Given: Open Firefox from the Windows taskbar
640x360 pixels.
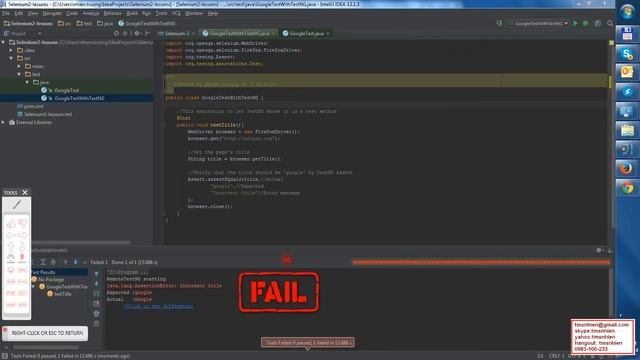Looking at the screenshot, I should (x=627, y=169).
